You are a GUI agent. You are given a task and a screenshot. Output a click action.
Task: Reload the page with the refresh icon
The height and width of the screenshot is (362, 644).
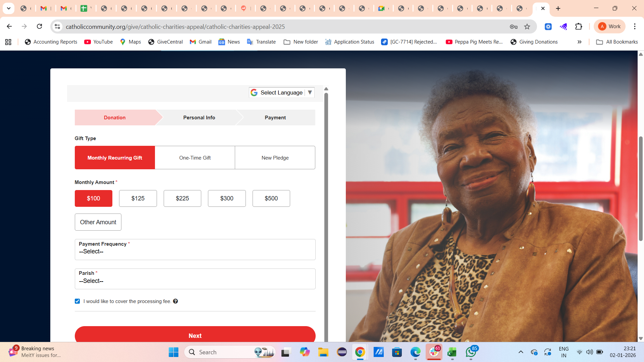[39, 26]
